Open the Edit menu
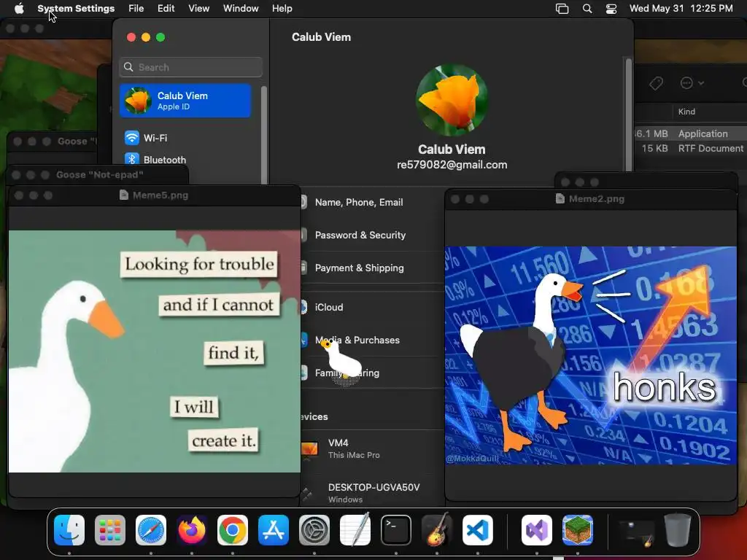This screenshot has height=560, width=747. [x=166, y=8]
